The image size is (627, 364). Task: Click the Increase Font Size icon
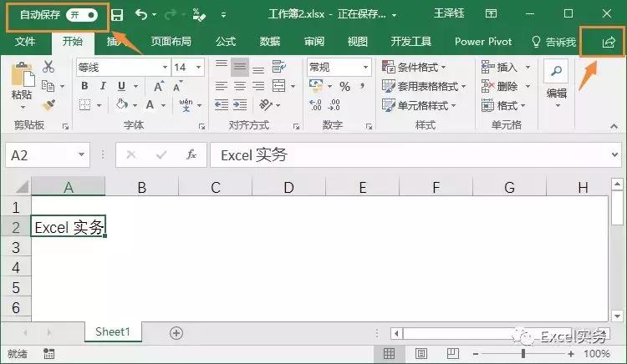159,86
